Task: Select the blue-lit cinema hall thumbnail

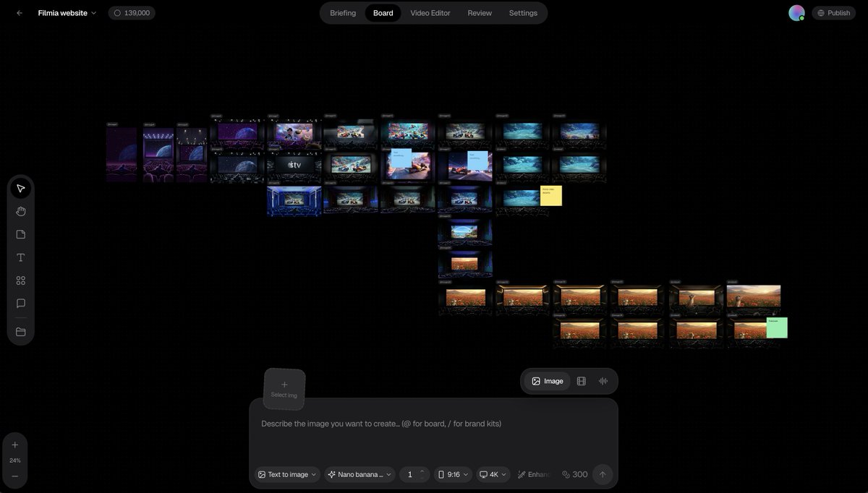Action: point(294,200)
